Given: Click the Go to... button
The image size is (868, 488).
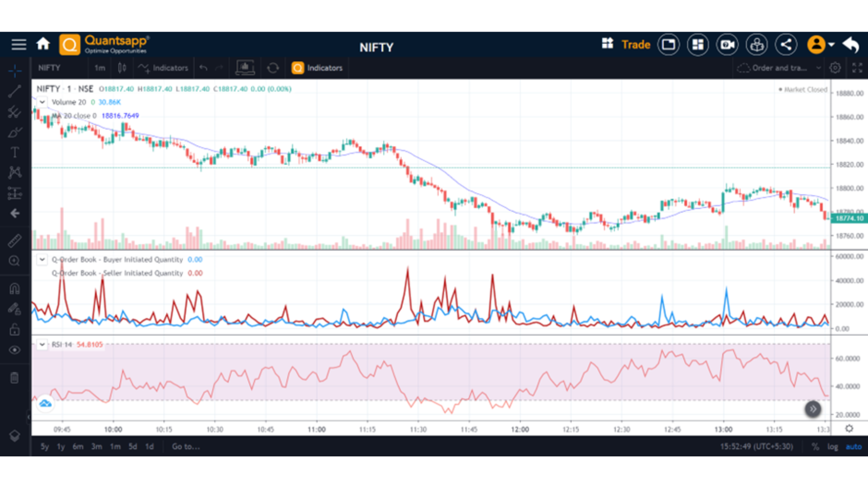Looking at the screenshot, I should 186,446.
